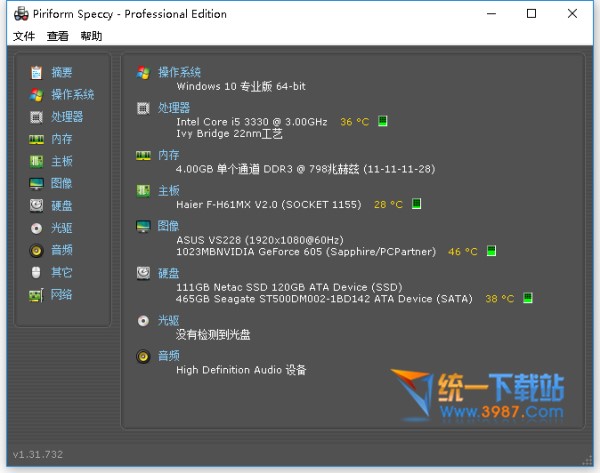Open 音频 page from the sidebar
Screen dimensions: 600x473
point(62,251)
